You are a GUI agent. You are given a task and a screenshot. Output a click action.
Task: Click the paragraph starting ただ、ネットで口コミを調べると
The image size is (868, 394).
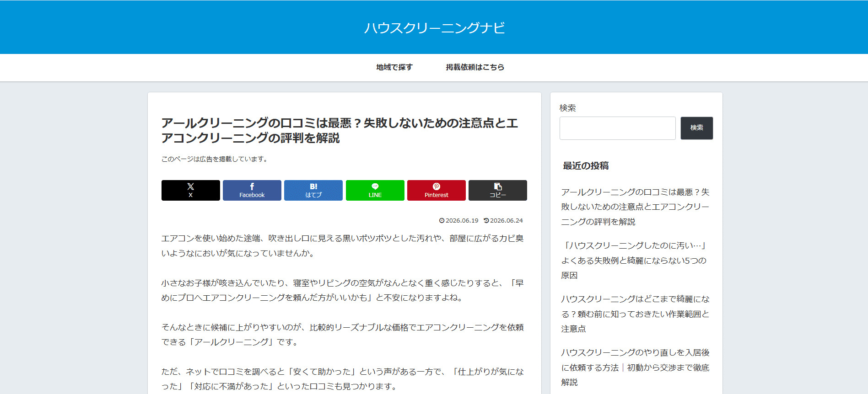pyautogui.click(x=342, y=378)
